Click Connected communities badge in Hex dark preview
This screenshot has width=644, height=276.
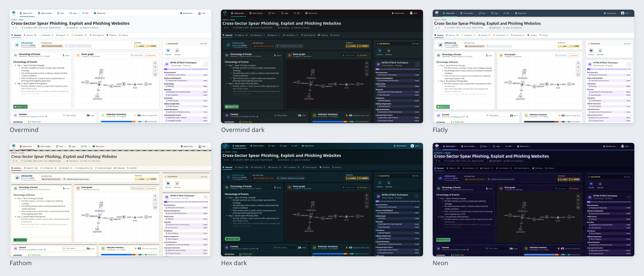(x=263, y=178)
